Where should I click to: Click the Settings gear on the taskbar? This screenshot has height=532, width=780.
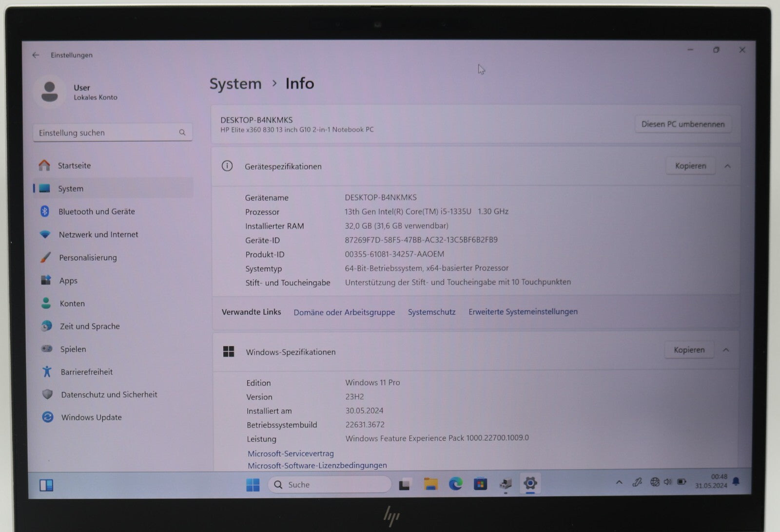pos(530,483)
